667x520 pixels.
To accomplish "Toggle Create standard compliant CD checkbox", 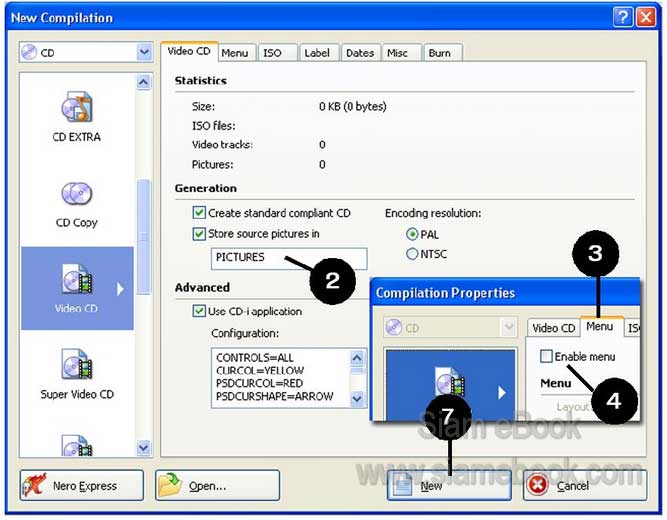I will pyautogui.click(x=199, y=212).
